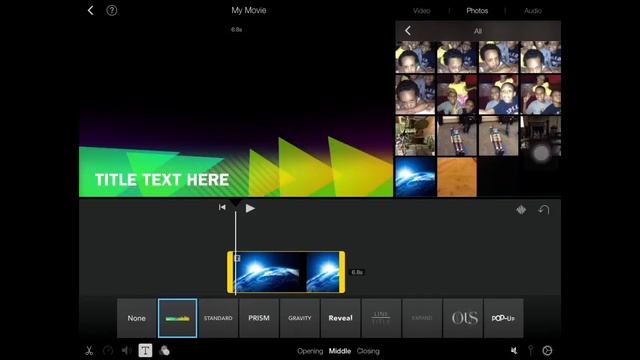640x360 pixels.
Task: Open the Filters tool
Action: point(164,351)
